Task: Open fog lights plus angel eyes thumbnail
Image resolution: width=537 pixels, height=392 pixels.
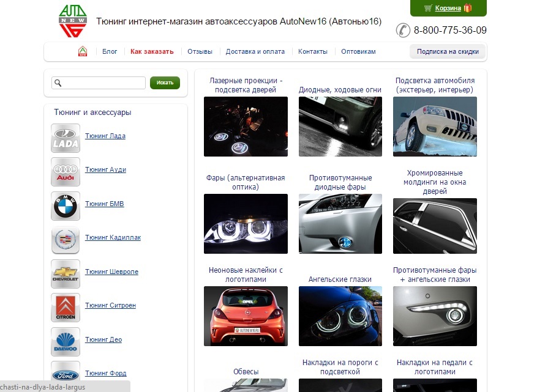Action: tap(435, 316)
